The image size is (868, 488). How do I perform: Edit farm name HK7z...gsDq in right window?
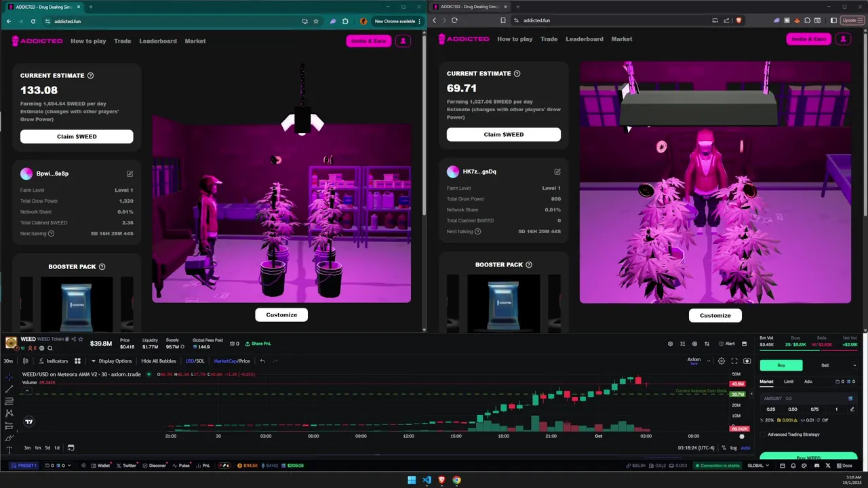[557, 171]
